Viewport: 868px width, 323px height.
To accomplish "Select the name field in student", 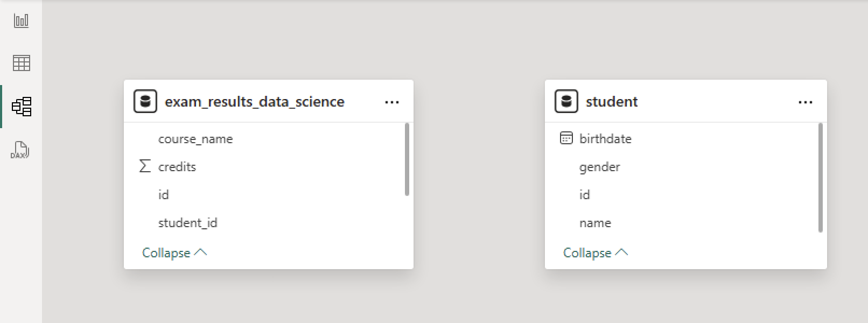I will (595, 222).
